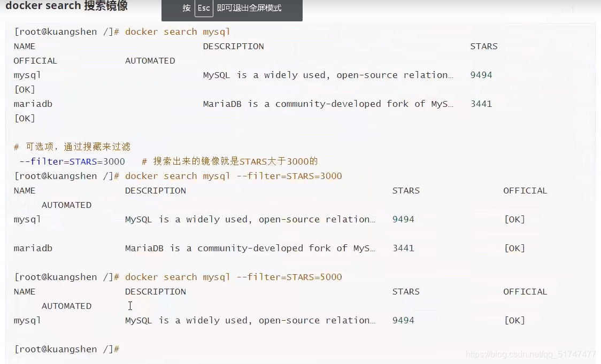The height and width of the screenshot is (364, 601).
Task: Click the comment '# 可选项，通过搜藏来过滤'
Action: coord(72,147)
